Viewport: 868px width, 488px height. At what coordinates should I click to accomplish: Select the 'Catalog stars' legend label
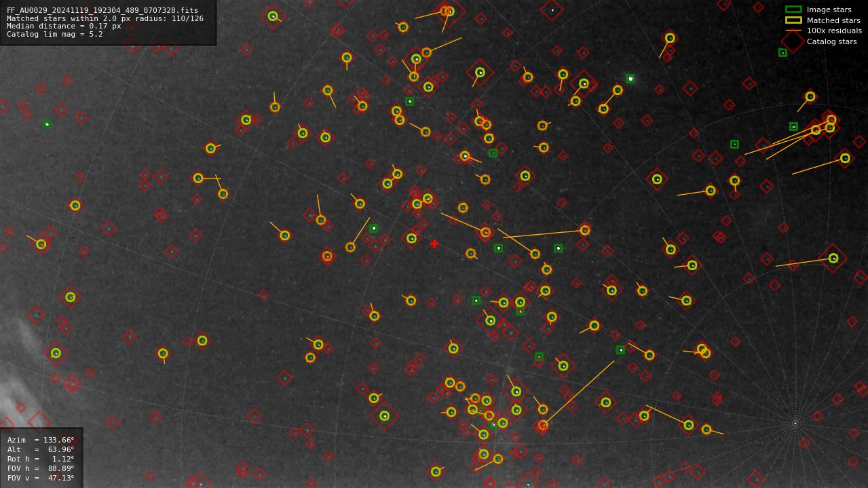(x=831, y=41)
